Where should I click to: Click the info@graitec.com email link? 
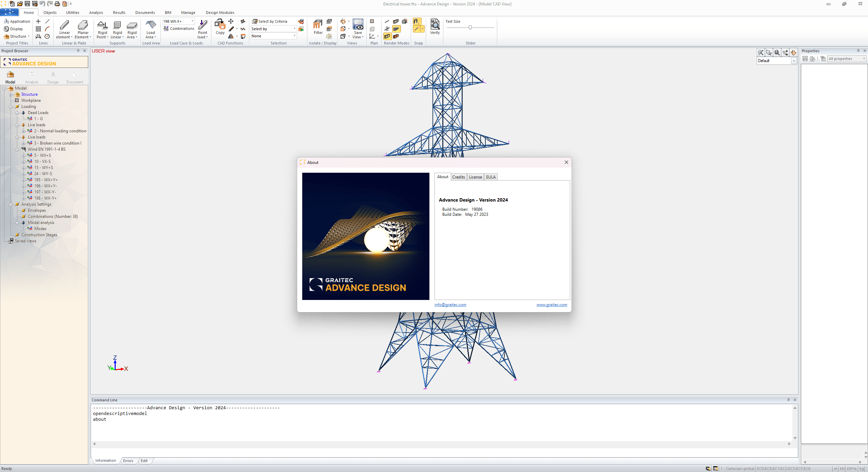tap(450, 305)
